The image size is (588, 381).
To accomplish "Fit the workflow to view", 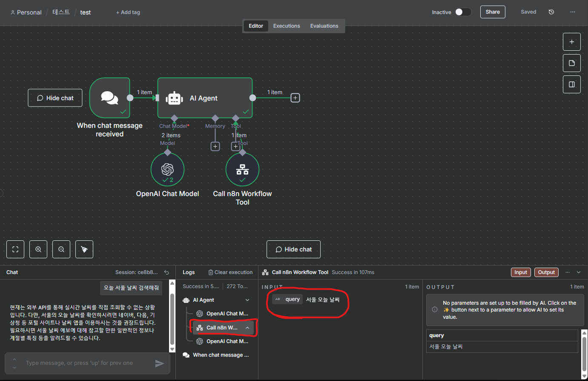I will [15, 249].
